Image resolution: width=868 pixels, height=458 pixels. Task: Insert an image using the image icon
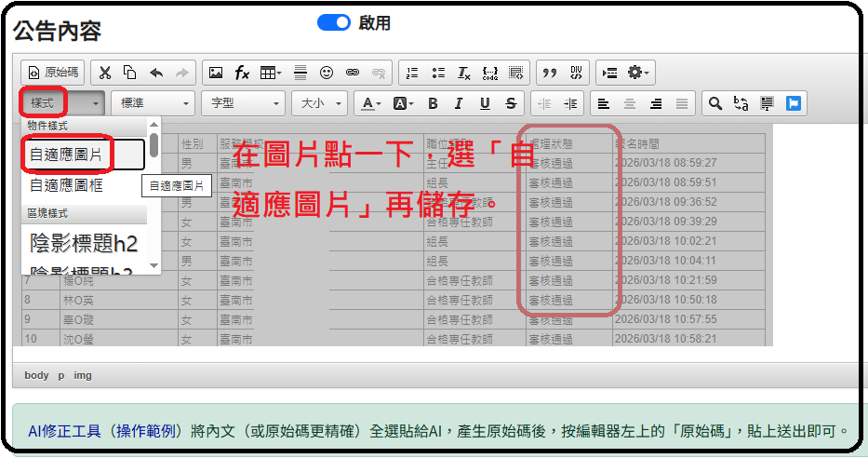[216, 73]
